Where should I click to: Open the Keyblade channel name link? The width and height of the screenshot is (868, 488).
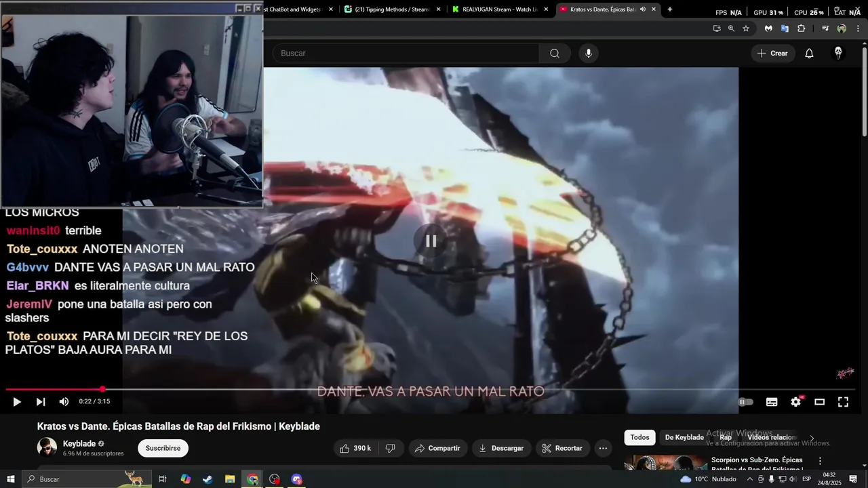(x=79, y=444)
